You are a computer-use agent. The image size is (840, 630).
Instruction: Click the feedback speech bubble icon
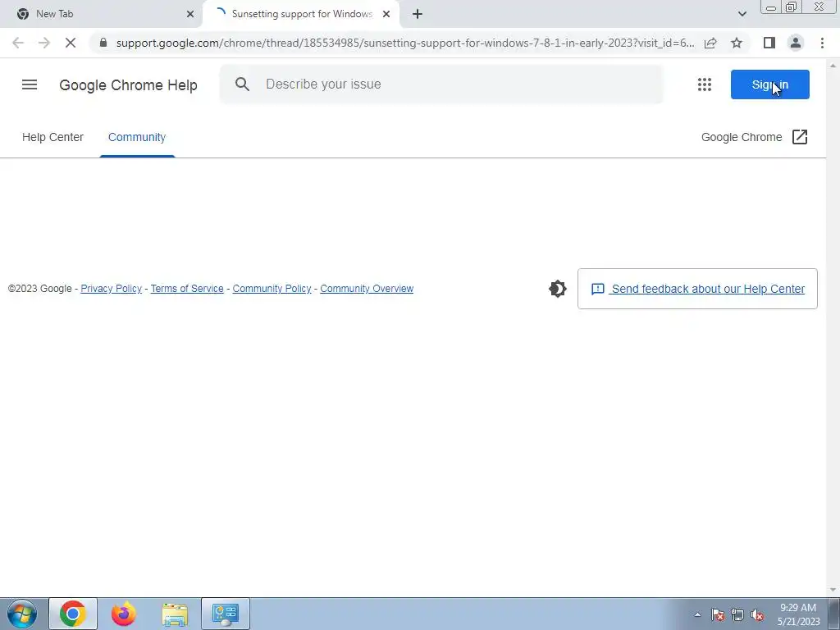(x=598, y=290)
